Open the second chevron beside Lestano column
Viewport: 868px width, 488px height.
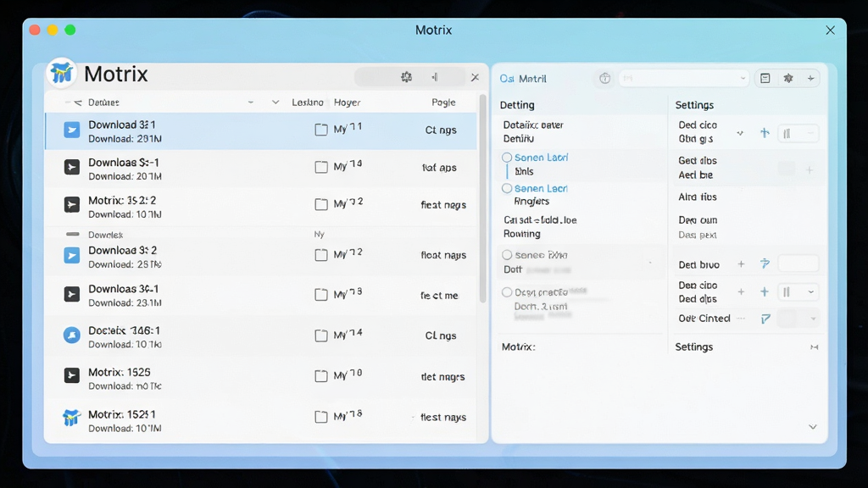275,103
